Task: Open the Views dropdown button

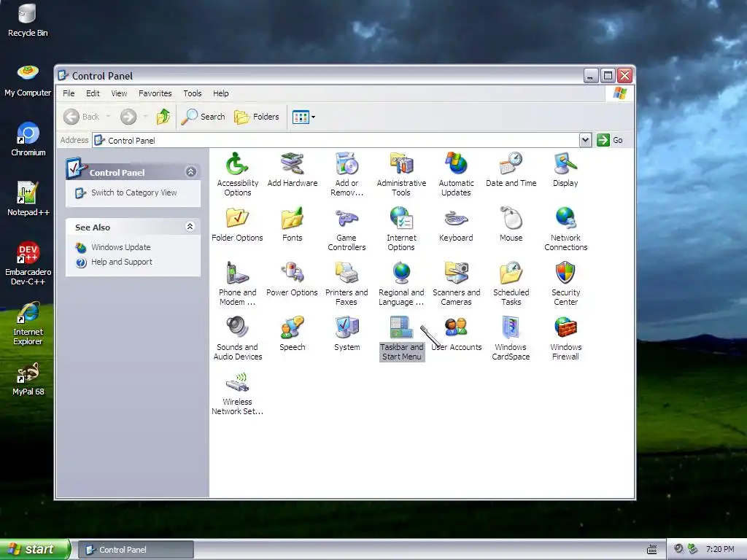Action: click(x=304, y=117)
